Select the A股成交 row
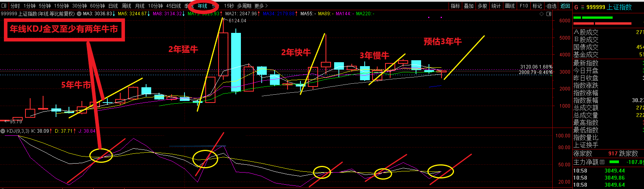This screenshot has width=644, height=189. pos(608,32)
